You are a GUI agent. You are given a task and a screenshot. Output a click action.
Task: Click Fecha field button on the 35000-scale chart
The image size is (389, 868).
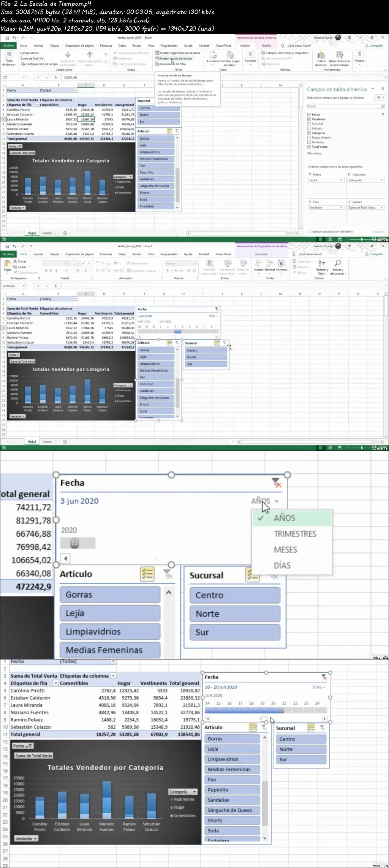23,746
